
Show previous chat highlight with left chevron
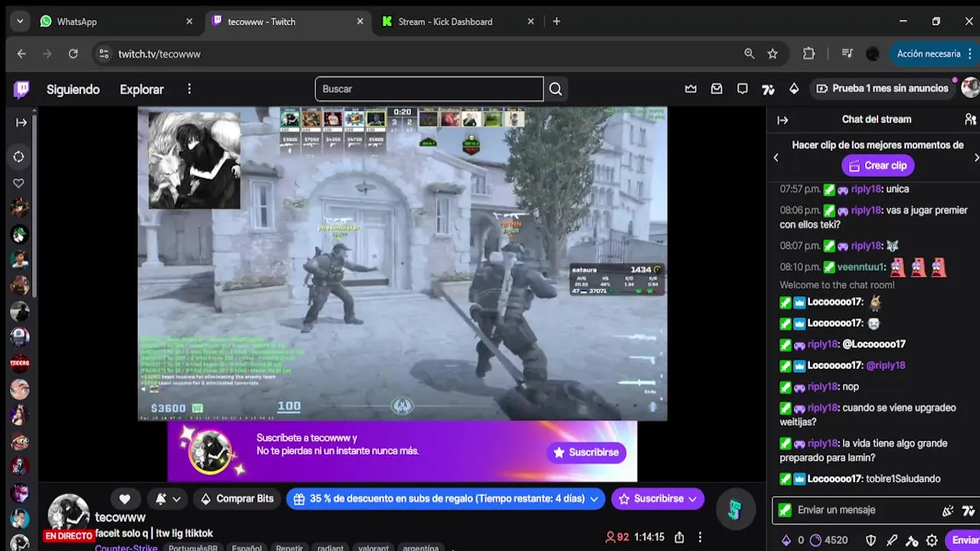[x=776, y=158]
